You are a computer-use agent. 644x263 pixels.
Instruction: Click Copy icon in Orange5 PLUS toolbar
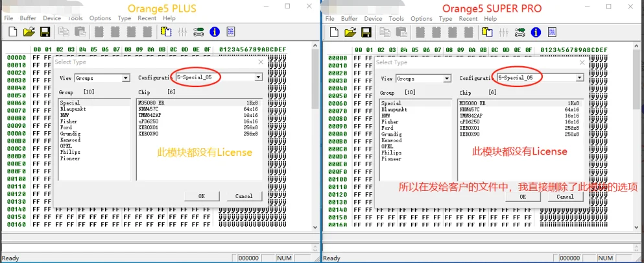(x=64, y=32)
